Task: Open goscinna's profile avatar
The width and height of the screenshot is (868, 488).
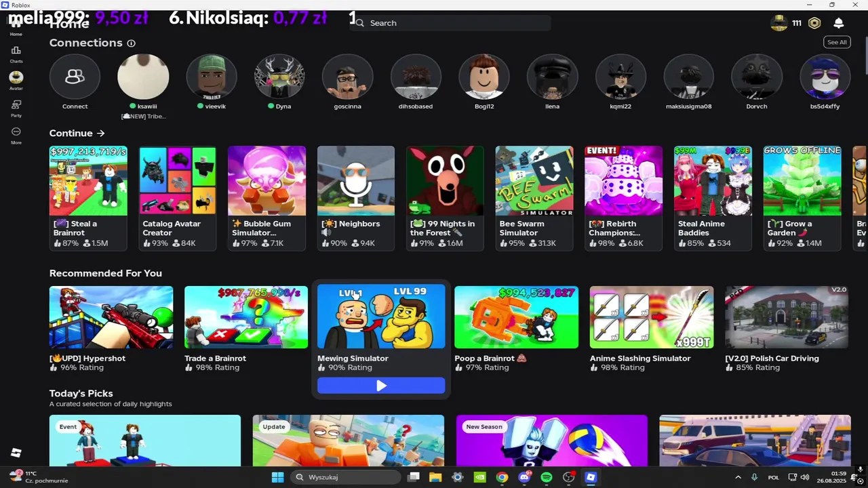Action: 347,77
